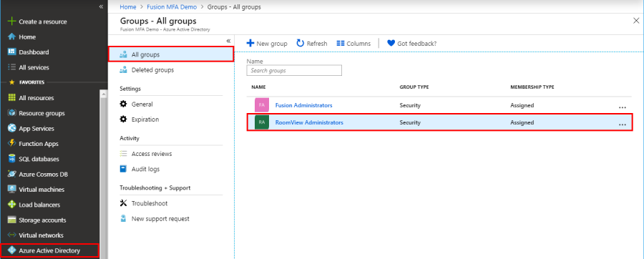
Task: Click the App Services globe icon
Action: [12, 129]
